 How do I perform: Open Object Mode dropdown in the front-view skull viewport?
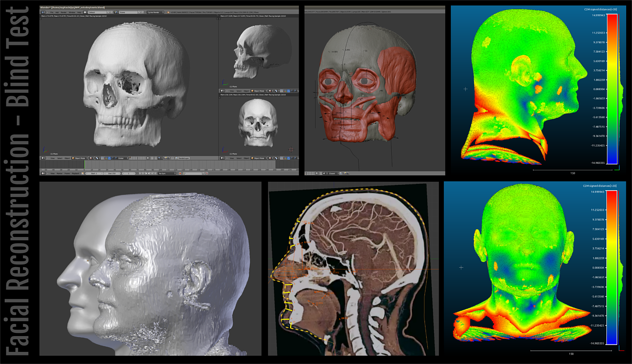(259, 158)
